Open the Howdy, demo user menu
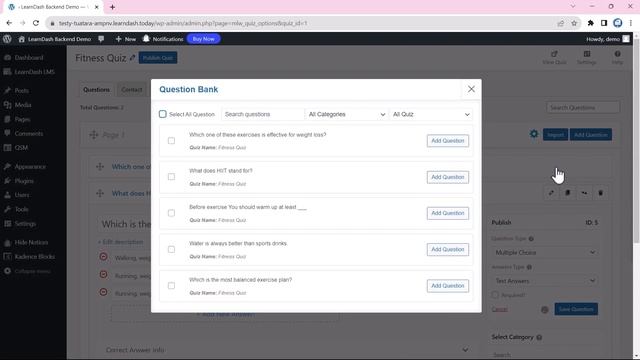This screenshot has width=640, height=360. click(607, 39)
